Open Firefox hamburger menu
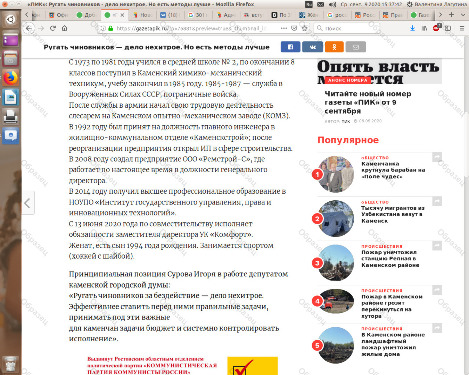The image size is (469, 375). pyautogui.click(x=462, y=28)
